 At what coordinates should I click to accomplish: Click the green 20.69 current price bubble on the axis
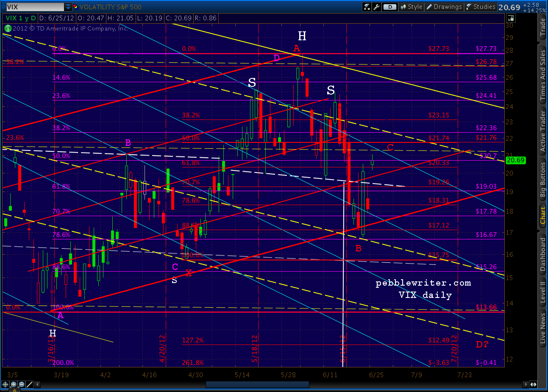coord(516,160)
